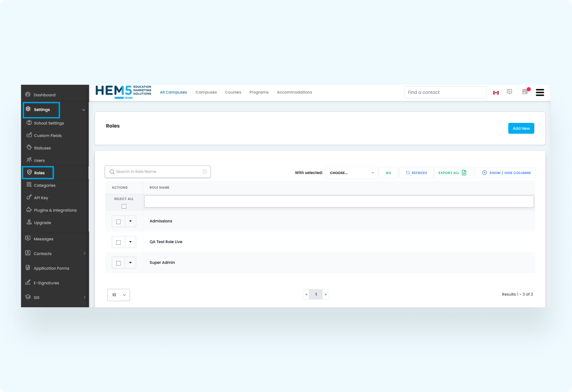Open the Choose... with selected dropdown
Viewport: 572px width, 392px height.
click(x=351, y=173)
